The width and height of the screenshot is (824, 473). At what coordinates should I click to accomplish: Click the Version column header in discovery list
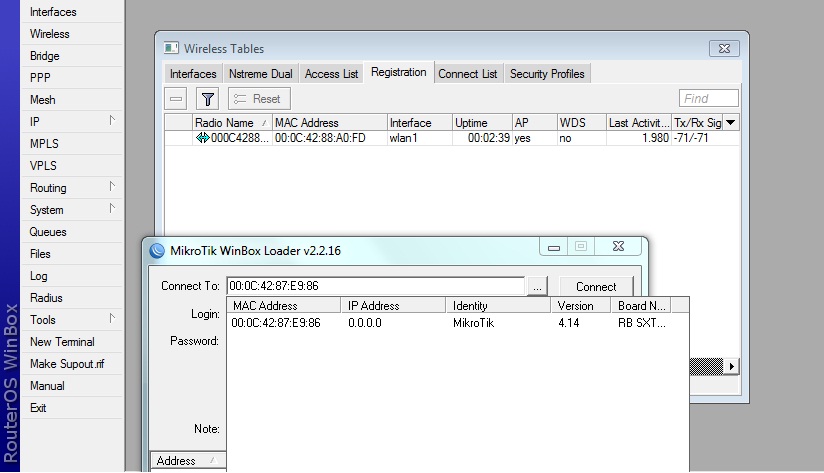pyautogui.click(x=581, y=305)
